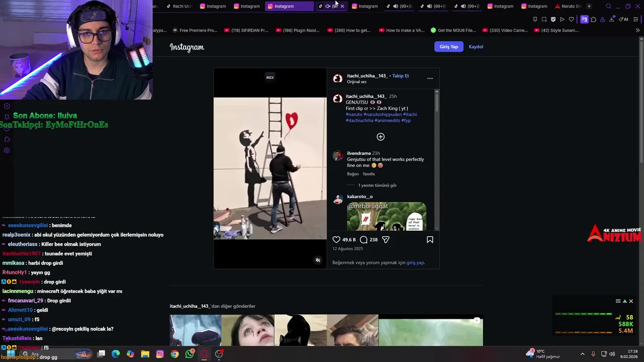Share the post with the paper plane icon

[x=386, y=240]
